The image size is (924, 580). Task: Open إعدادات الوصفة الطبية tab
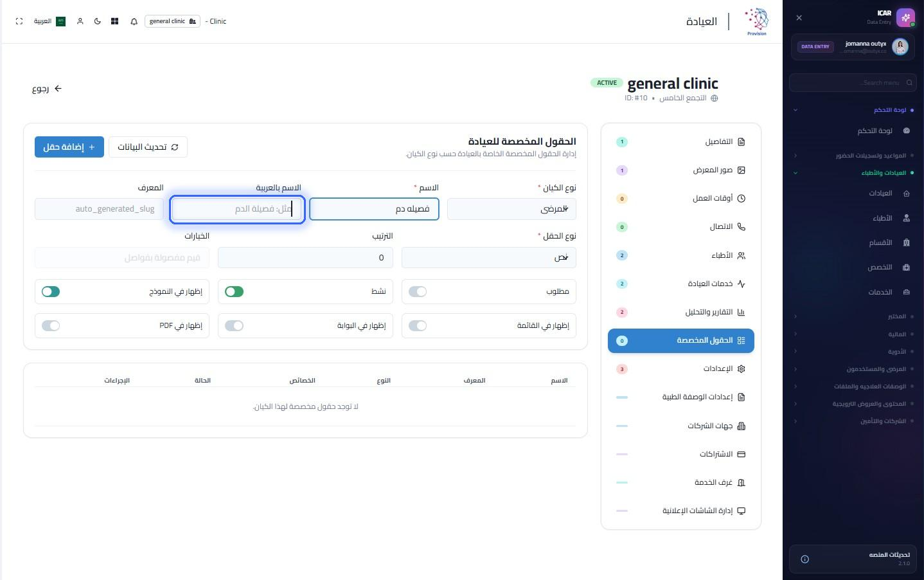[x=681, y=397]
